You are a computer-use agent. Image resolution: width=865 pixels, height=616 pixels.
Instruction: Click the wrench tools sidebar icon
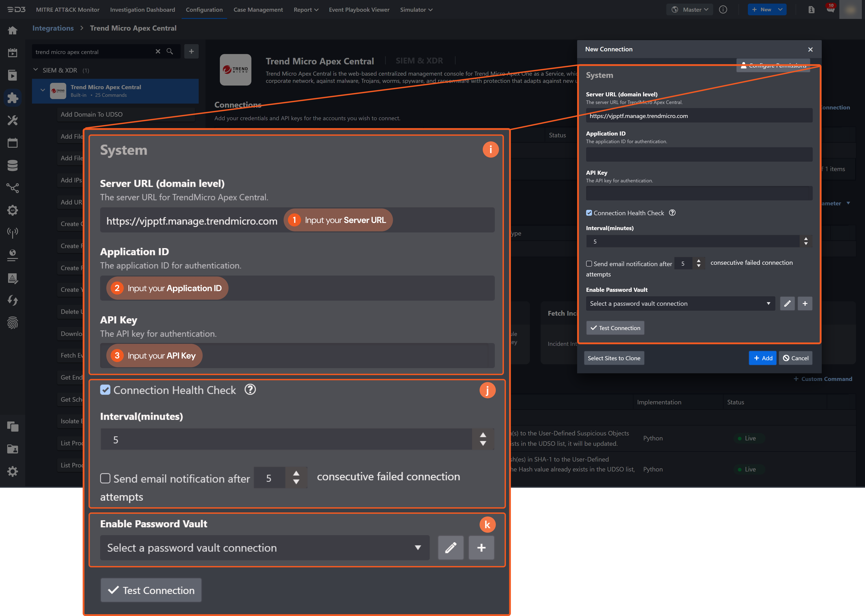tap(13, 121)
